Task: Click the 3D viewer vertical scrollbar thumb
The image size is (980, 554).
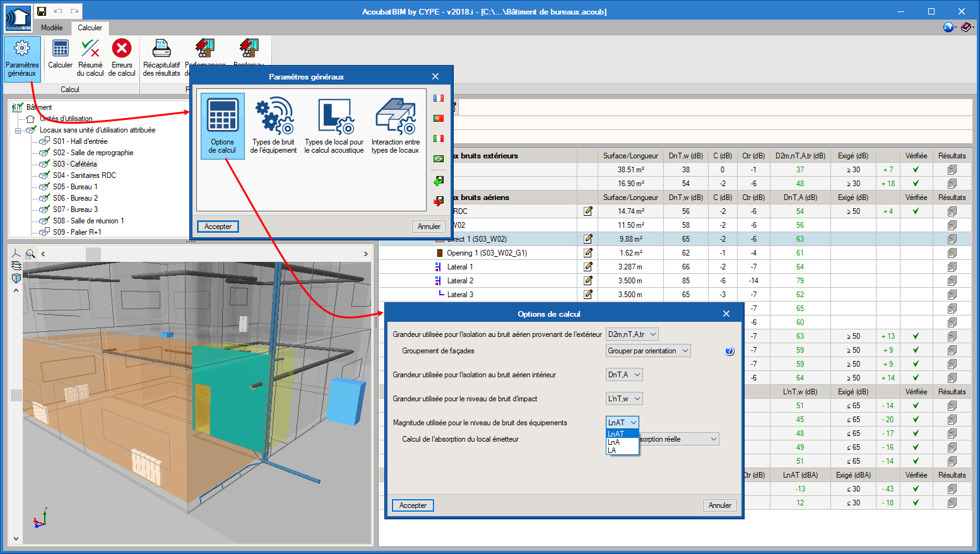Action: click(16, 396)
